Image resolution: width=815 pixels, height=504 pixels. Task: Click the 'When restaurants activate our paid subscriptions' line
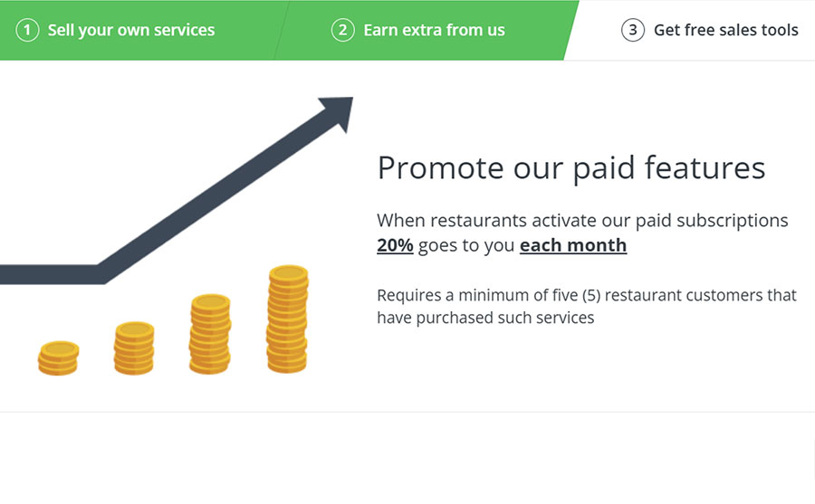coord(582,220)
